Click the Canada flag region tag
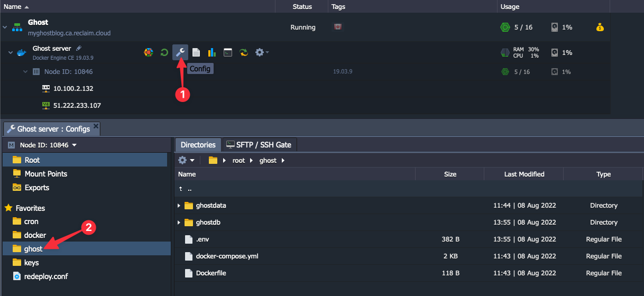This screenshot has height=296, width=644. (x=337, y=26)
